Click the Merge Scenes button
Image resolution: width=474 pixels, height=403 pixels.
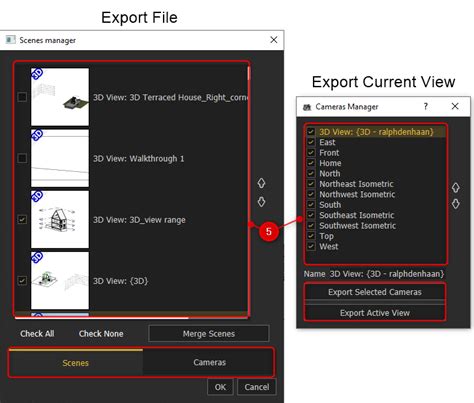click(x=209, y=334)
